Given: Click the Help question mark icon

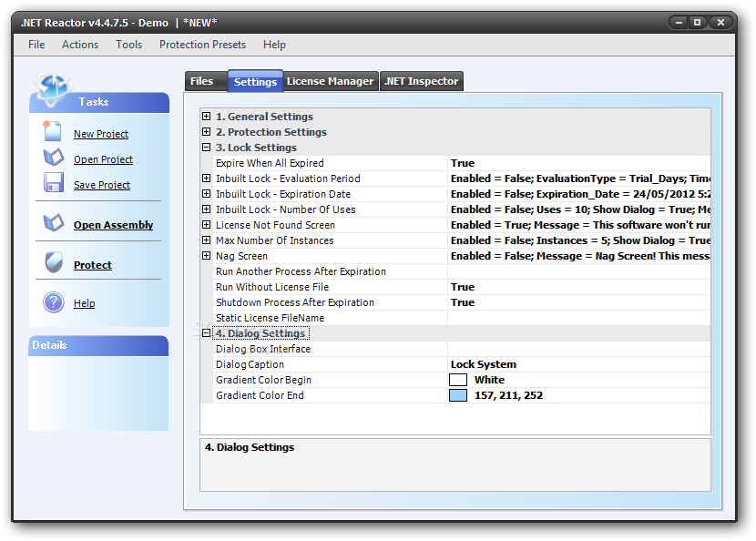Looking at the screenshot, I should pos(54,302).
